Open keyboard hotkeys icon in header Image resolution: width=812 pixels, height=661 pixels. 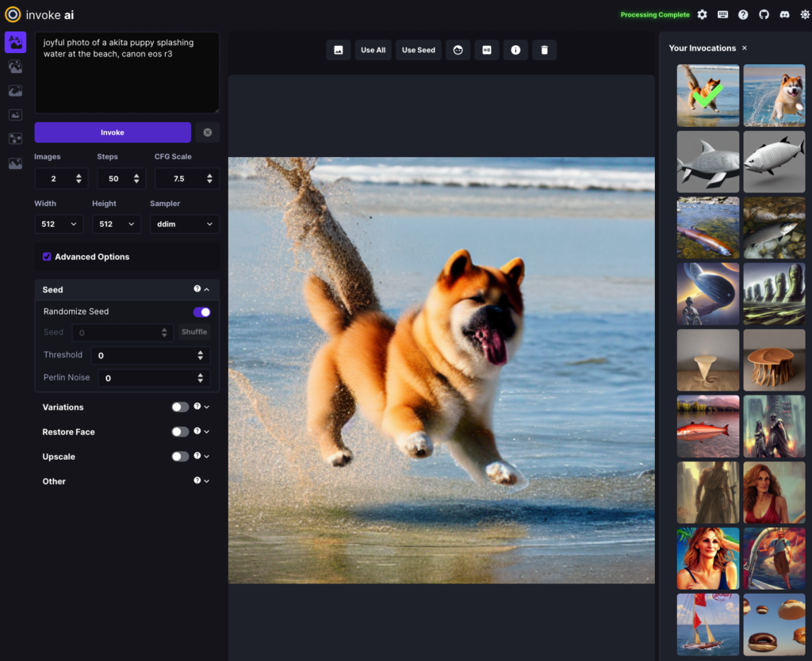point(722,14)
